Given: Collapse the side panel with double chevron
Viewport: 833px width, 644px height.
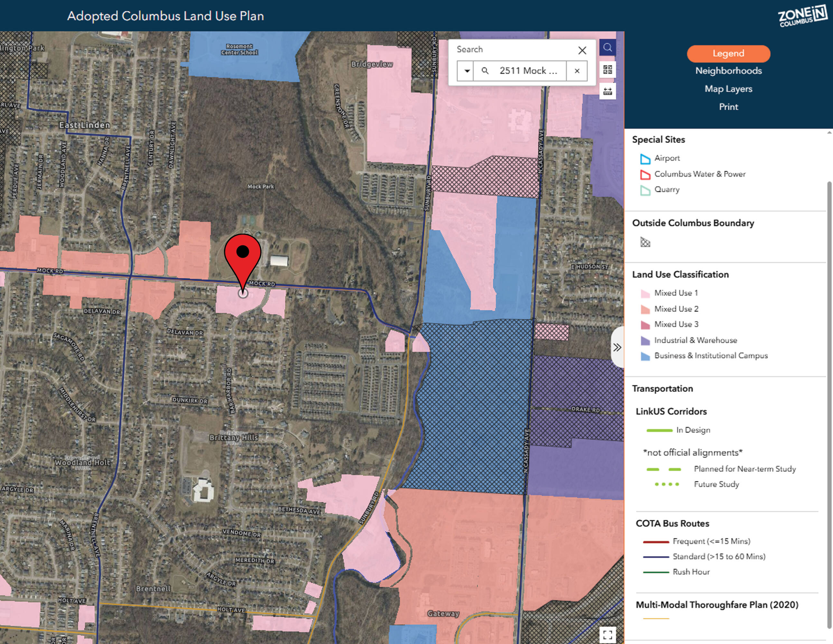Looking at the screenshot, I should click(x=617, y=347).
